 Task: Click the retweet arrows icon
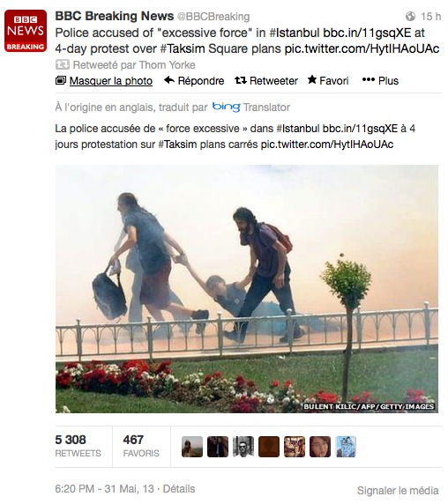pos(240,80)
